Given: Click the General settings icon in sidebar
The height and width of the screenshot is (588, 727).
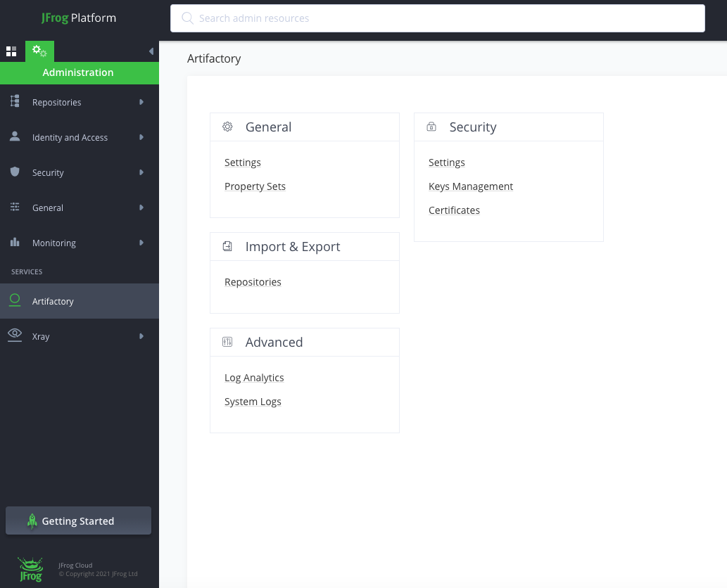Looking at the screenshot, I should 14,207.
